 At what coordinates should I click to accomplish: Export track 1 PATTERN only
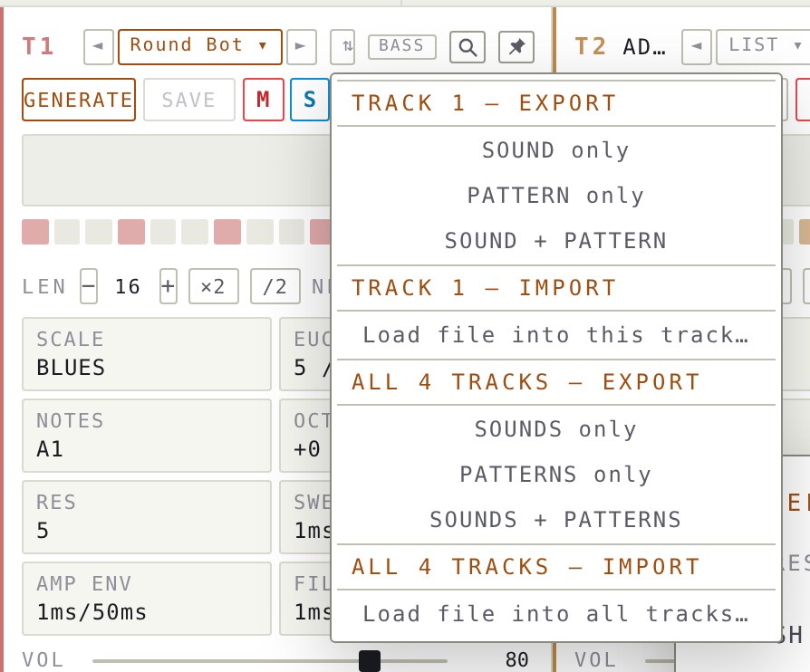(x=555, y=196)
